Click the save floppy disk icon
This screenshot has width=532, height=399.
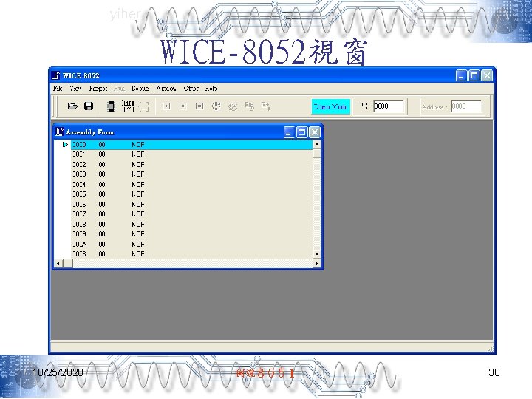point(89,106)
